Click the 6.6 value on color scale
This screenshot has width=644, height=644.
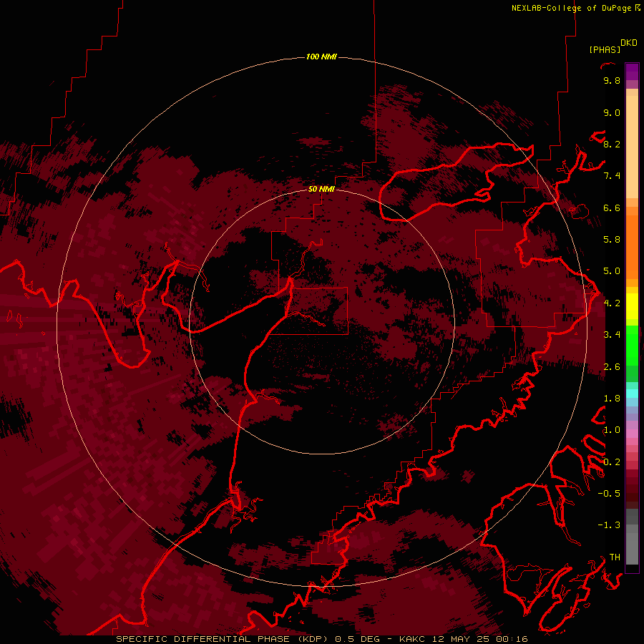(612, 208)
